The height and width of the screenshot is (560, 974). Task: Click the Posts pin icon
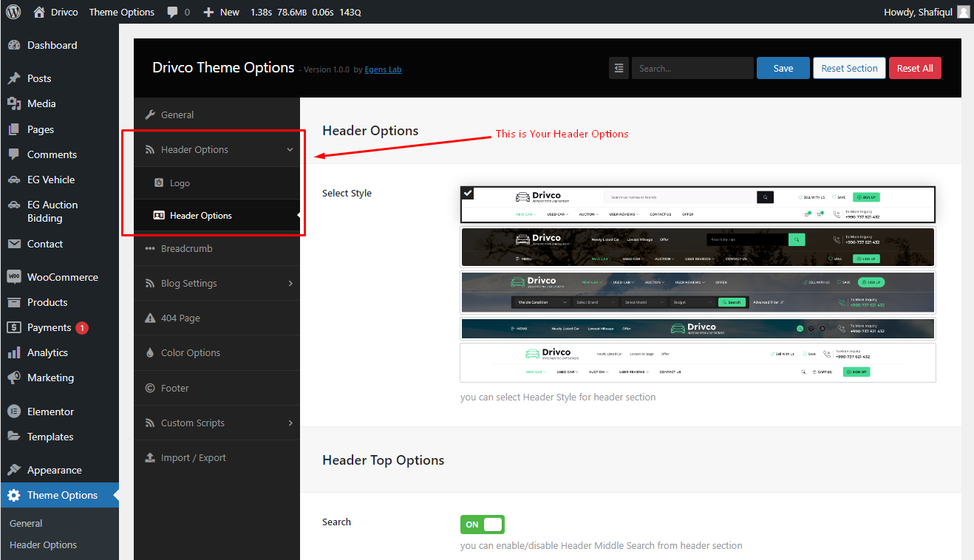pyautogui.click(x=14, y=78)
